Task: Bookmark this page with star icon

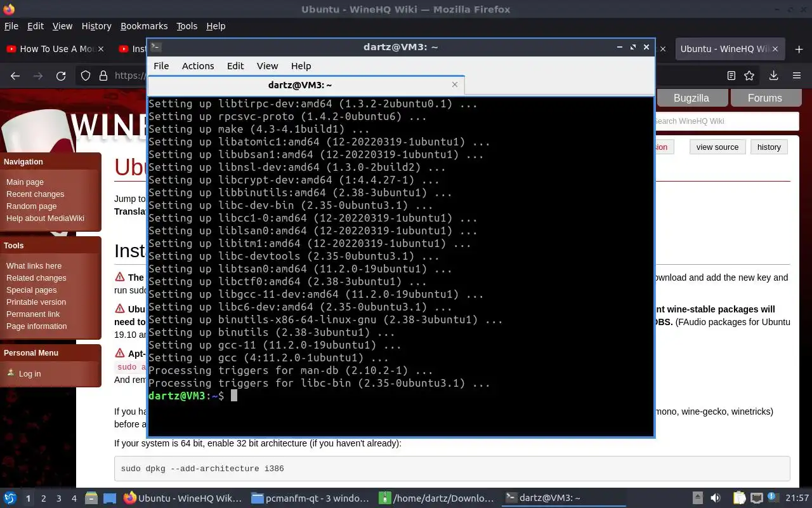Action: tap(749, 76)
